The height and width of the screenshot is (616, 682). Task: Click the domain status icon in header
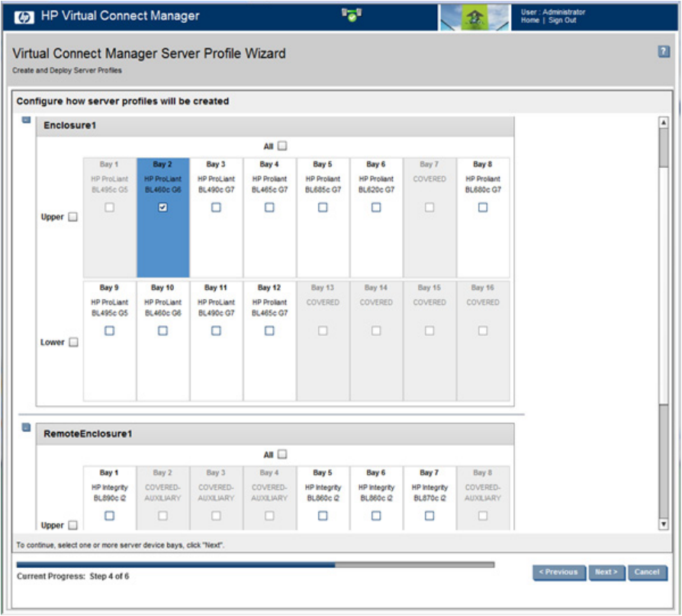pos(352,15)
